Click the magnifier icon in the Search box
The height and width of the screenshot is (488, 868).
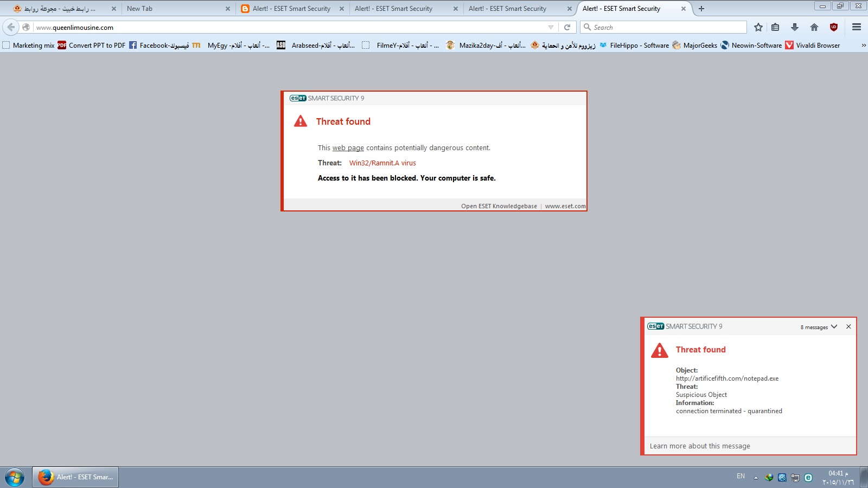(x=587, y=27)
